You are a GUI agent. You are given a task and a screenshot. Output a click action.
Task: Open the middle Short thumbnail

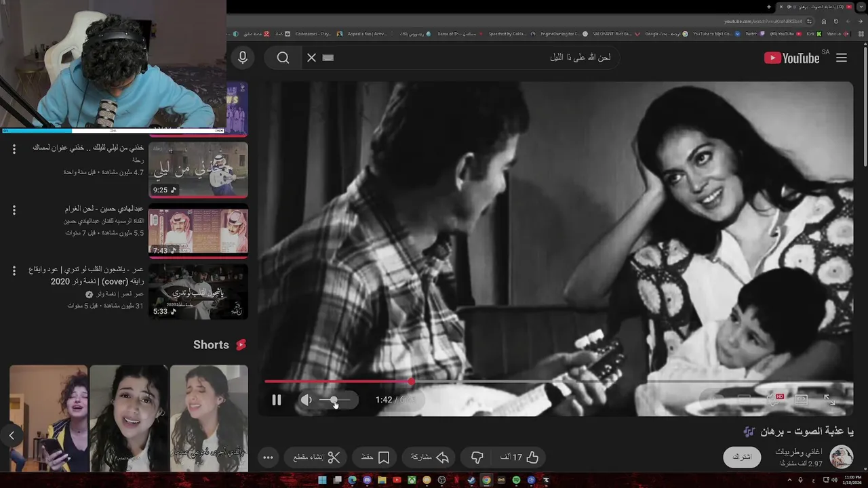[x=129, y=418]
